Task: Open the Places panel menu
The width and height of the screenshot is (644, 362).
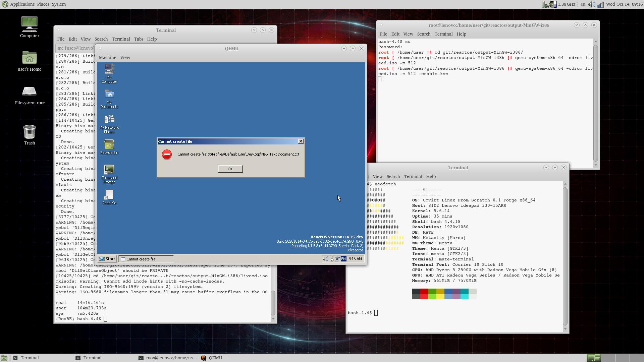Action: point(43,4)
